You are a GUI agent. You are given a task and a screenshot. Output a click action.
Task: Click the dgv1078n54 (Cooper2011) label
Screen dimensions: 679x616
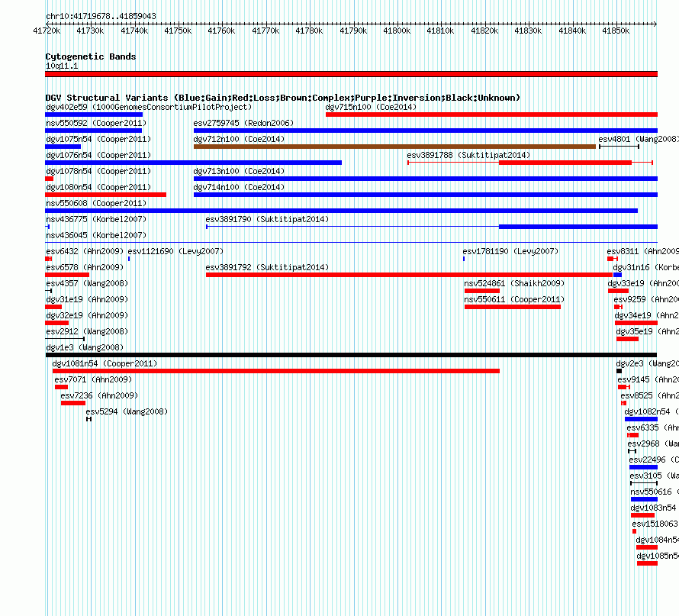click(98, 171)
